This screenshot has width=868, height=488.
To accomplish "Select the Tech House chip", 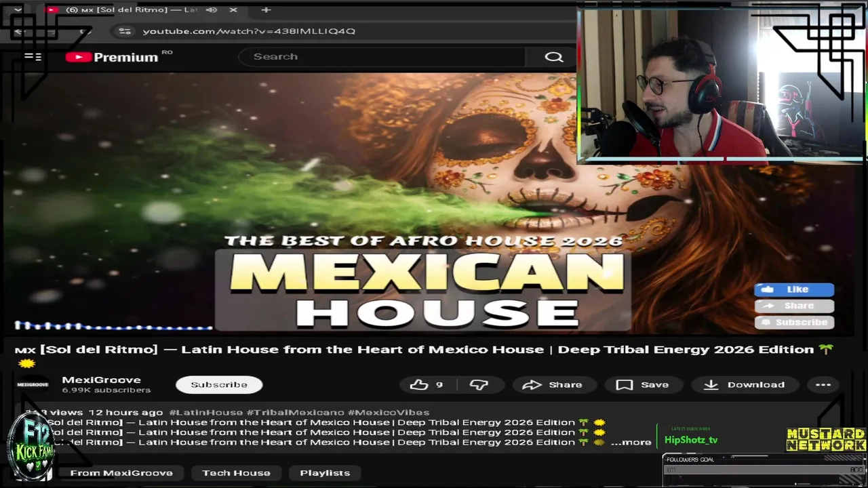I will click(x=236, y=473).
